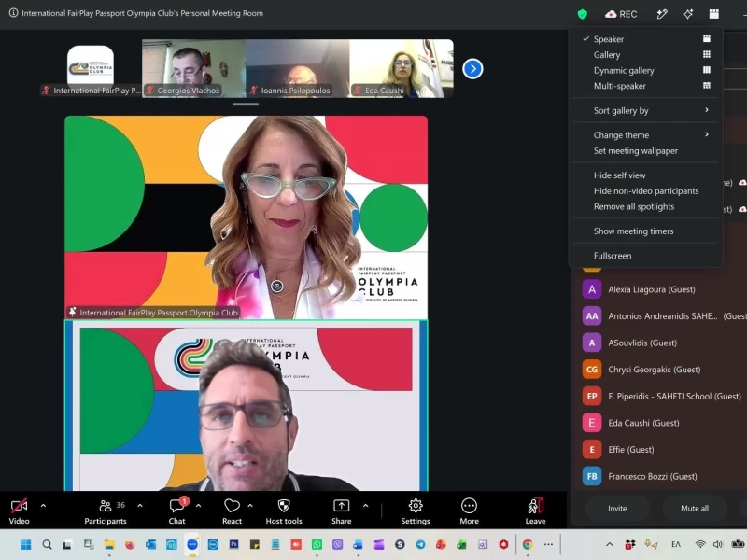Expand the caret next to Share
The width and height of the screenshot is (747, 560).
click(365, 506)
